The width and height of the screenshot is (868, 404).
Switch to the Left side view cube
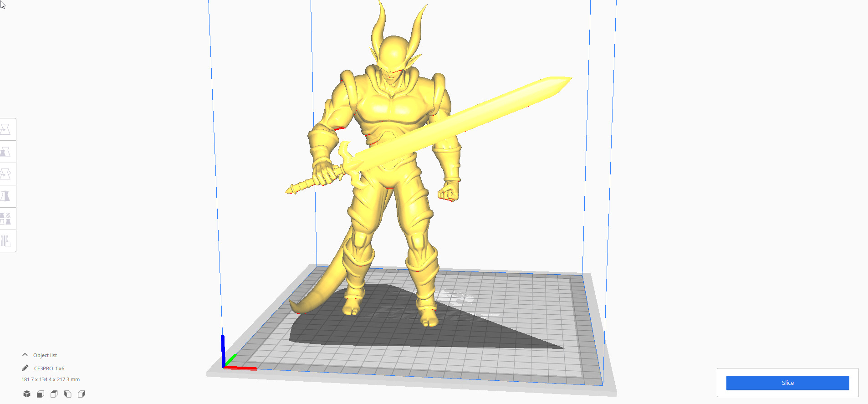[x=68, y=394]
